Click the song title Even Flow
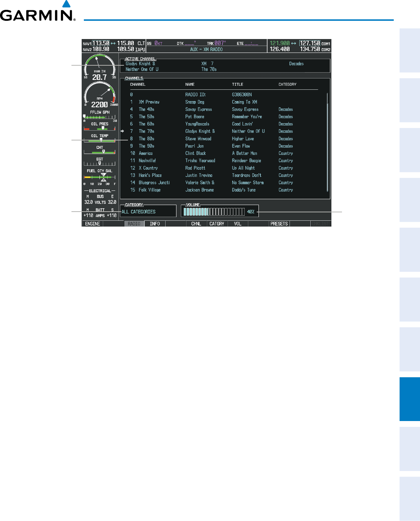Screen dimensions: 420x521 pos(241,146)
